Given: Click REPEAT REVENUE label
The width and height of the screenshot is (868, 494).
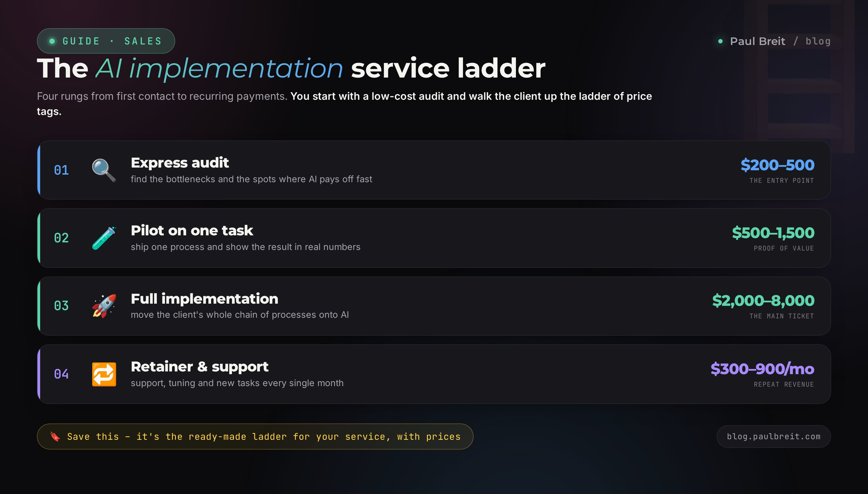Looking at the screenshot, I should click(784, 384).
